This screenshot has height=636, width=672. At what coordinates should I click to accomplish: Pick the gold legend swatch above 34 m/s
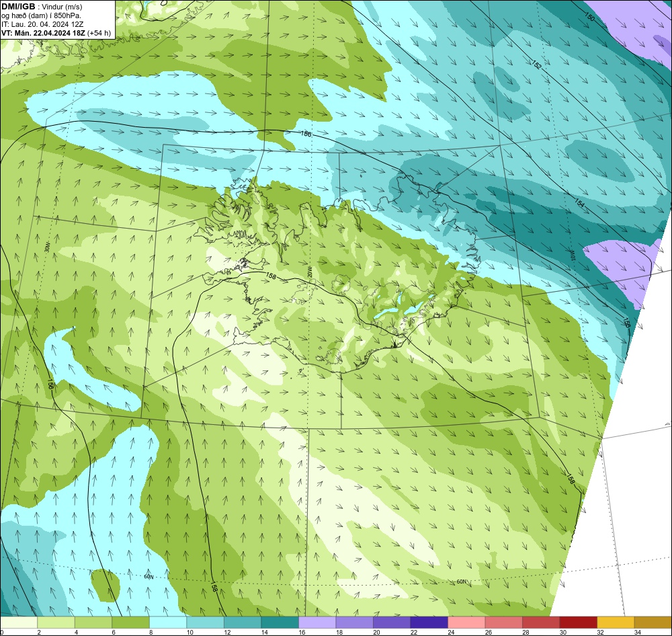click(x=653, y=623)
